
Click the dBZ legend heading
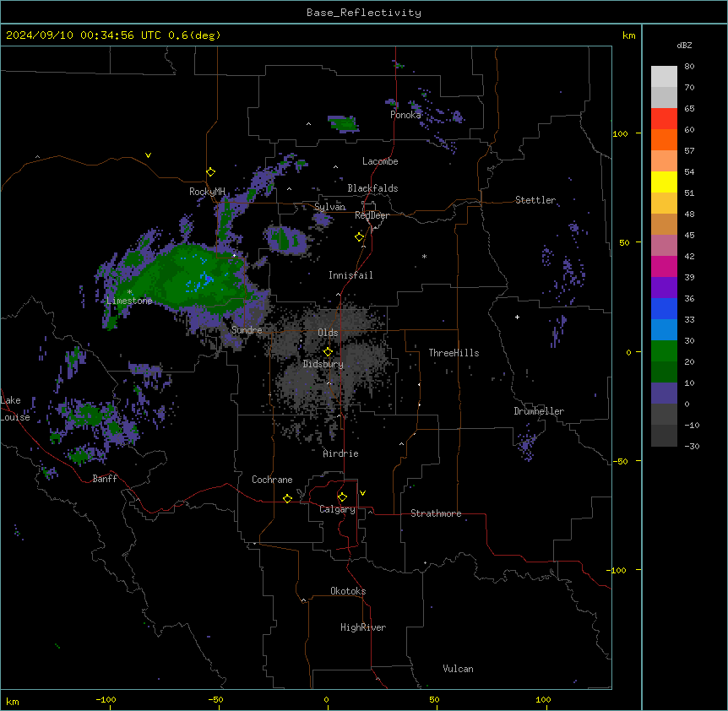tap(684, 46)
